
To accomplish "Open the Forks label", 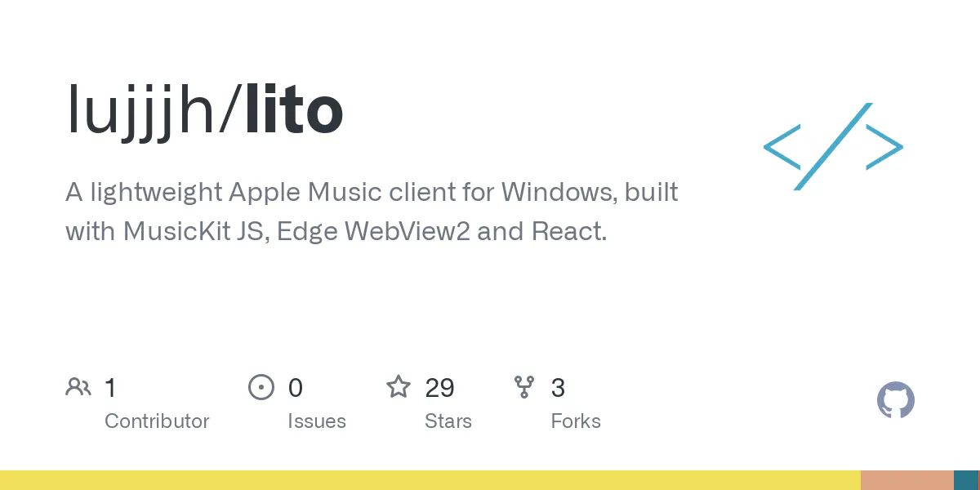I will tap(576, 421).
